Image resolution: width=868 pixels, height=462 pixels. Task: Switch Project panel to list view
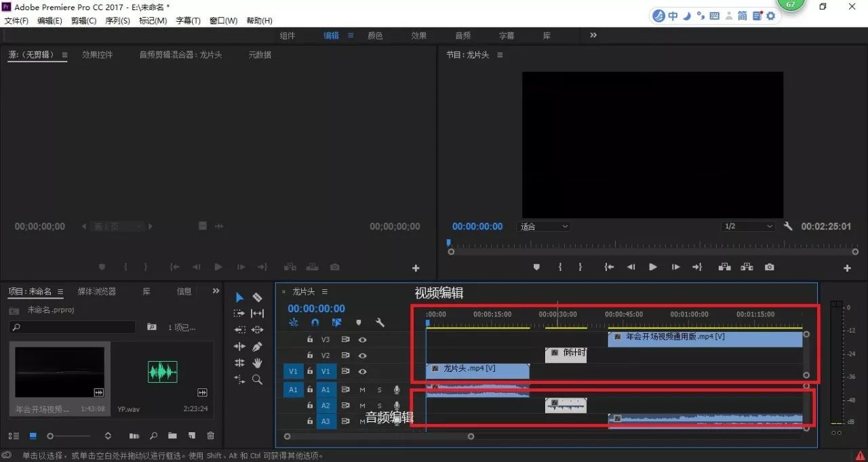click(x=13, y=436)
